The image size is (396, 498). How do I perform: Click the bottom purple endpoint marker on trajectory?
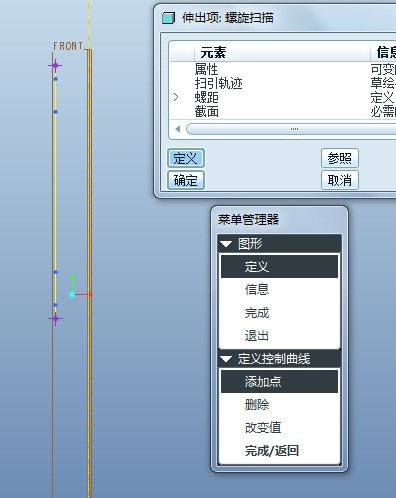[55, 319]
